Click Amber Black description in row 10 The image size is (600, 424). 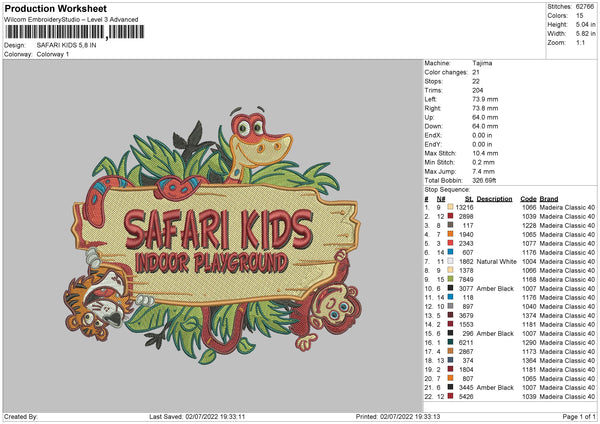click(x=495, y=289)
